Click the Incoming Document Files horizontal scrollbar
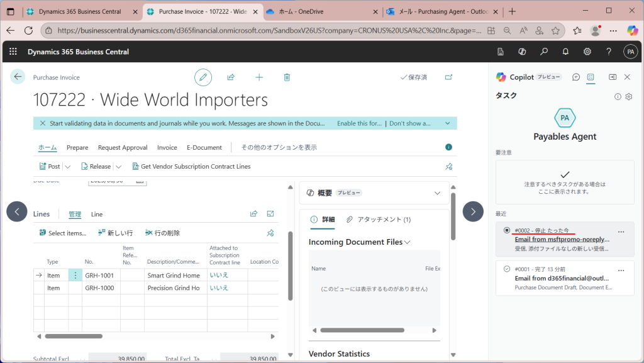The image size is (644, 363). [362, 330]
